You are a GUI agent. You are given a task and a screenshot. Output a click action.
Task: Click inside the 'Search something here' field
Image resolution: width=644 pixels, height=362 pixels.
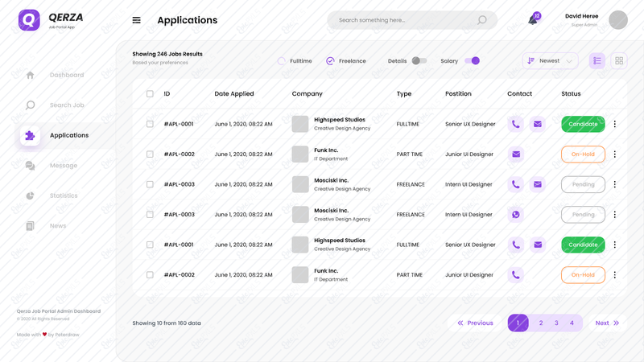click(x=412, y=20)
